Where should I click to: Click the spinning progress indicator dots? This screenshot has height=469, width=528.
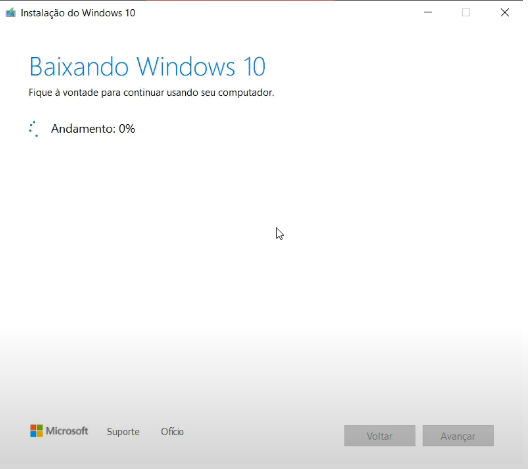34,129
